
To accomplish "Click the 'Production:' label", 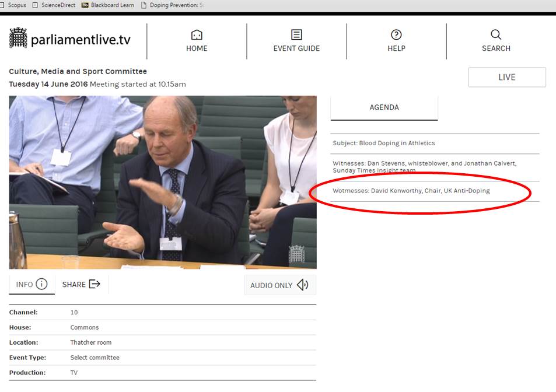I will 27,373.
